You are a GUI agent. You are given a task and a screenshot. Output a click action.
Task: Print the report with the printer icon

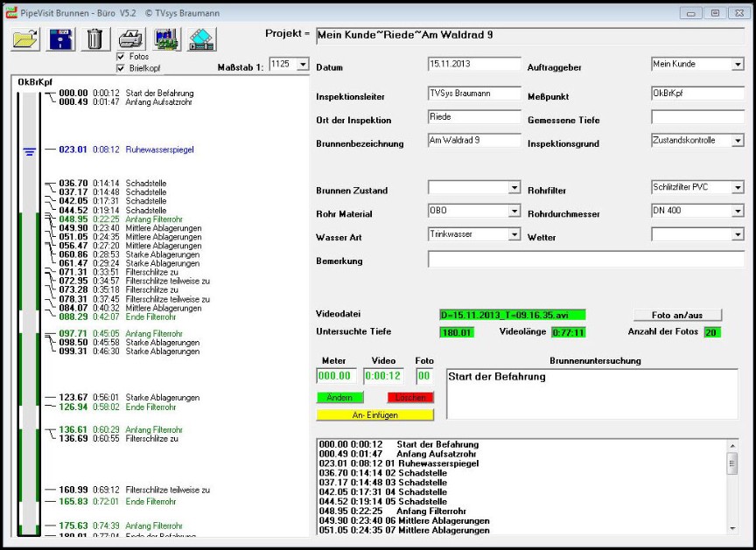pyautogui.click(x=130, y=39)
